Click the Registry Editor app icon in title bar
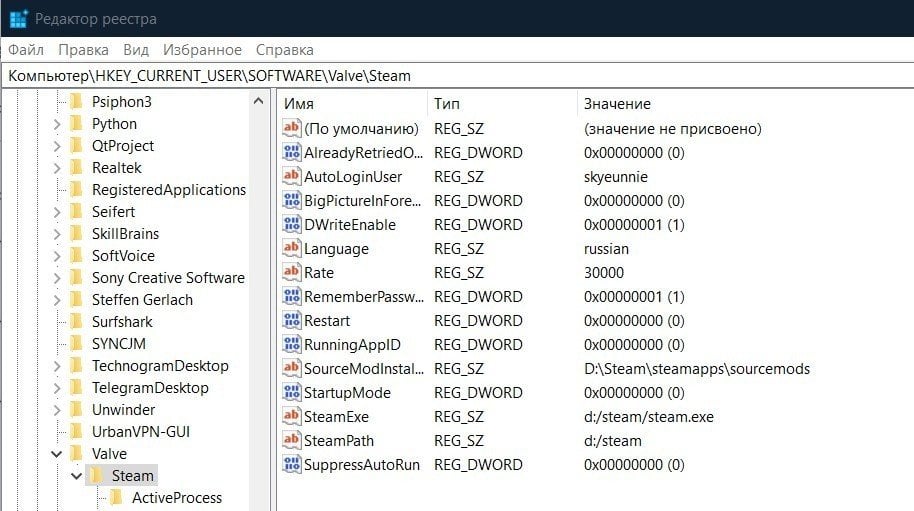The image size is (914, 511). click(19, 19)
